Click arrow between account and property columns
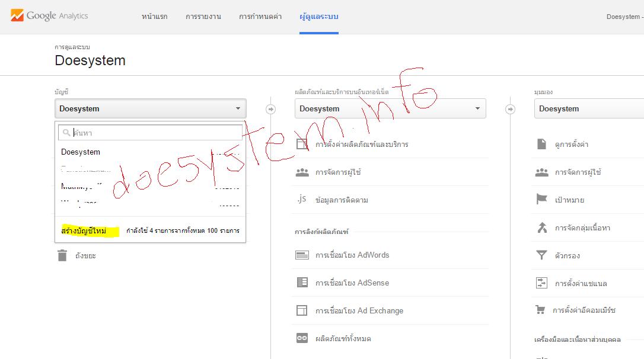644x359 pixels. tap(270, 109)
